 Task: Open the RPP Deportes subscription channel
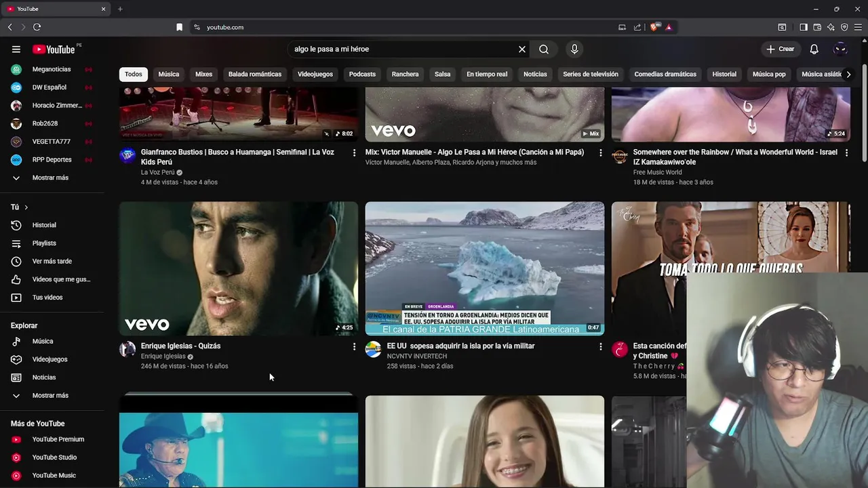[x=52, y=159]
